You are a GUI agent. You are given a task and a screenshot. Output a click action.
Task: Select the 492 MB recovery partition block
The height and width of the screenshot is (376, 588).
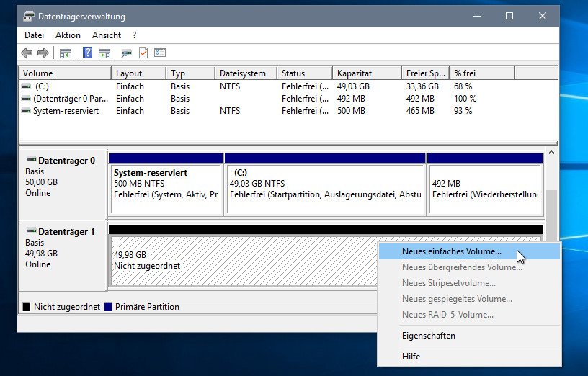point(485,184)
